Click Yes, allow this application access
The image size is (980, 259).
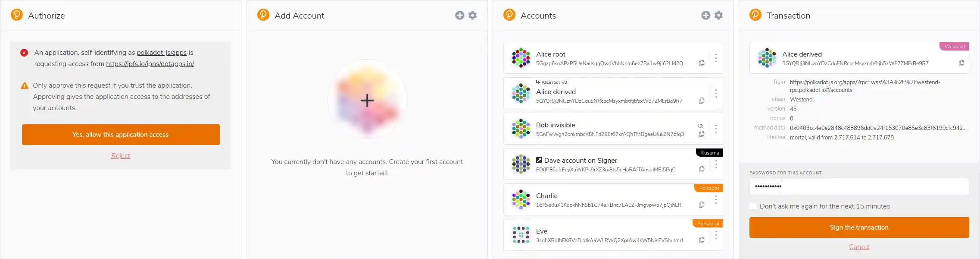click(121, 134)
